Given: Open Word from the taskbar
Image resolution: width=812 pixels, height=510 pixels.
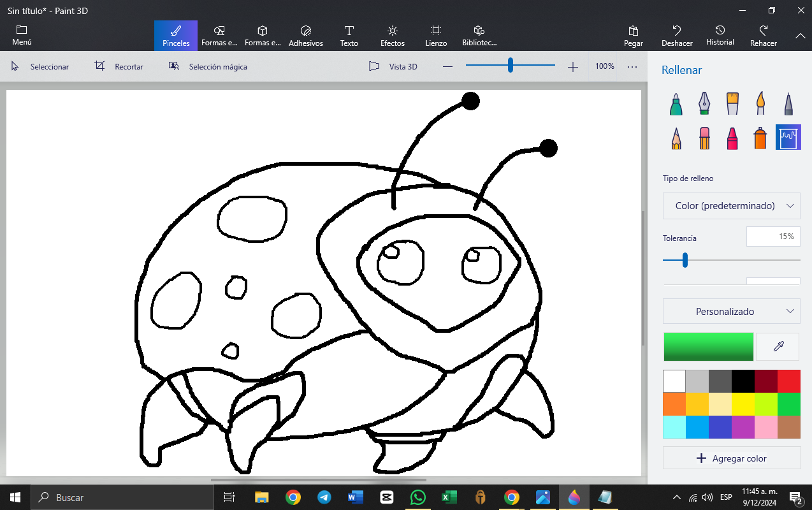Looking at the screenshot, I should point(355,497).
